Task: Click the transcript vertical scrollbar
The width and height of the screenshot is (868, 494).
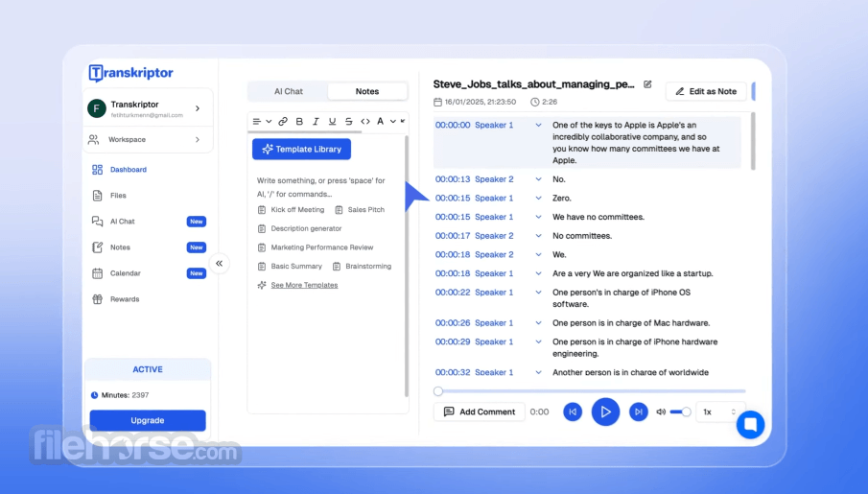Action: coord(753,141)
